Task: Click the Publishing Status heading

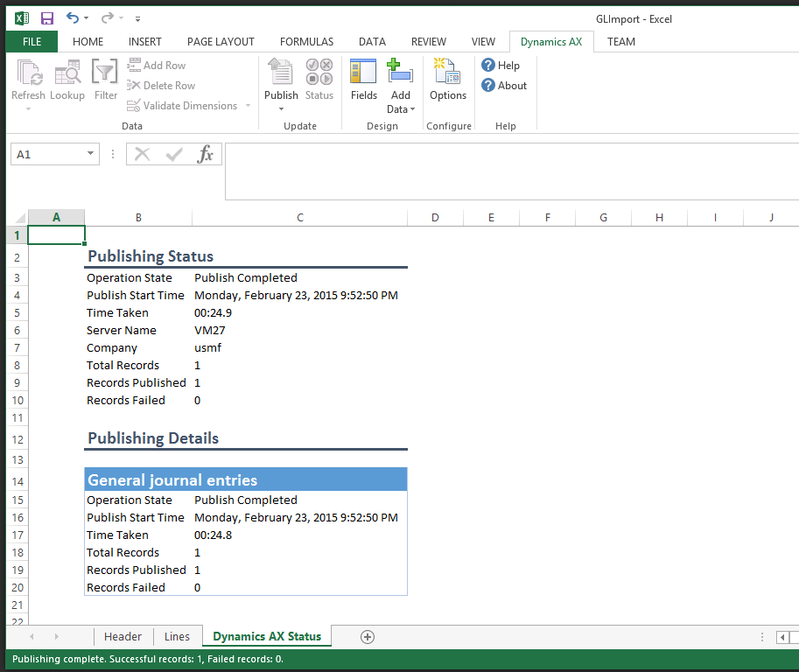Action: tap(151, 256)
